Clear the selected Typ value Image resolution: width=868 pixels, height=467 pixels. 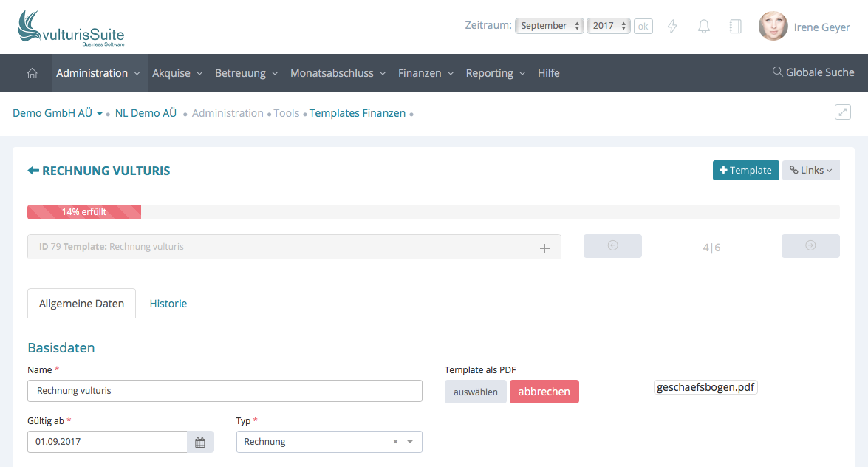395,442
